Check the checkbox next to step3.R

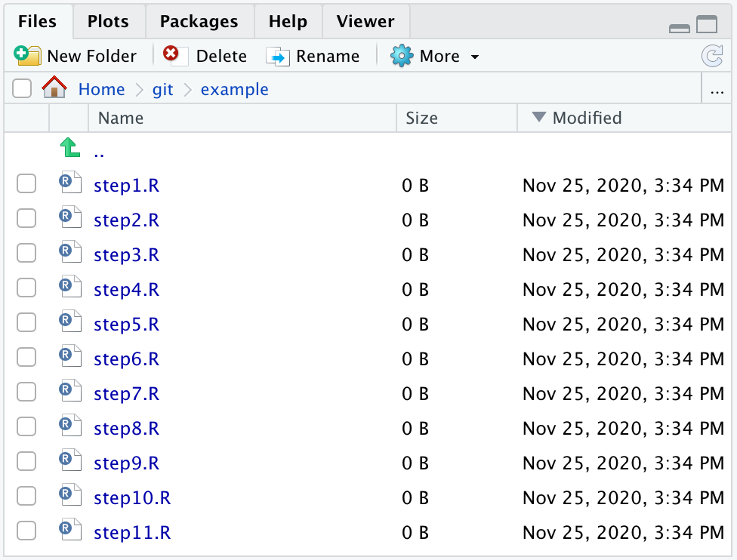pos(26,252)
